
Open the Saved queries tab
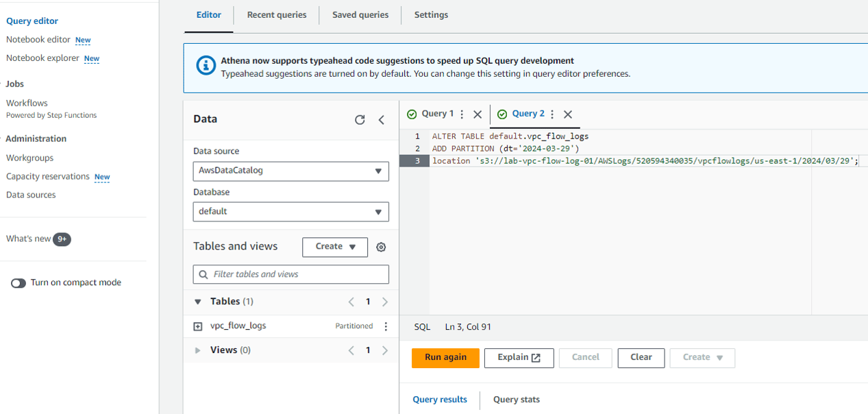coord(360,15)
